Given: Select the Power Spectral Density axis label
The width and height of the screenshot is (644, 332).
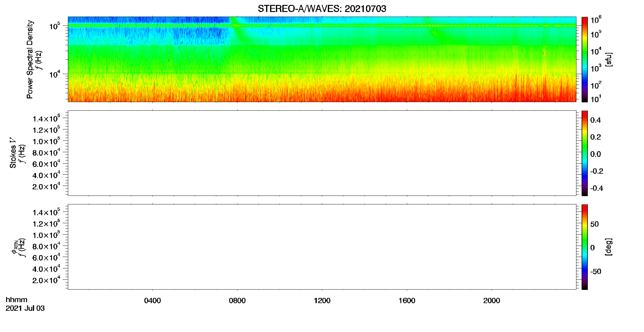Looking at the screenshot, I should (x=30, y=59).
